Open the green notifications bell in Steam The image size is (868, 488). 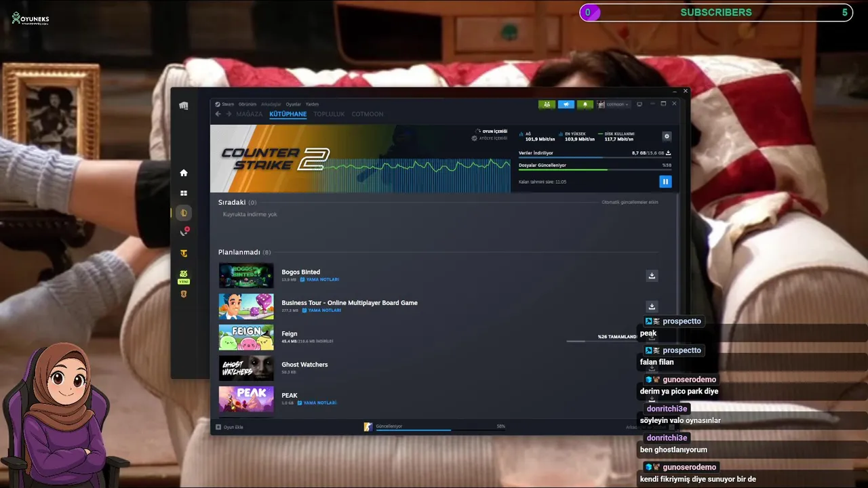point(585,104)
